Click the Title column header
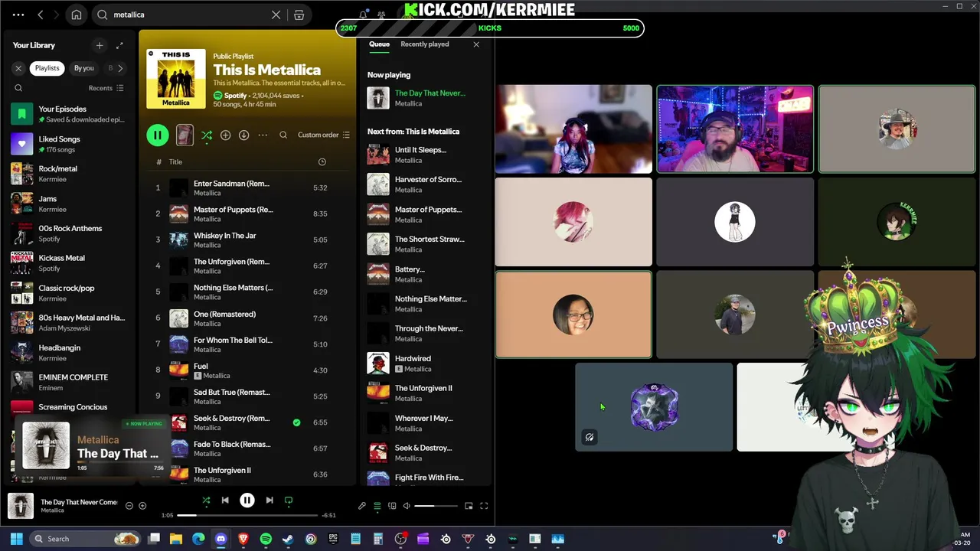Screen dimensions: 980x551 point(175,161)
